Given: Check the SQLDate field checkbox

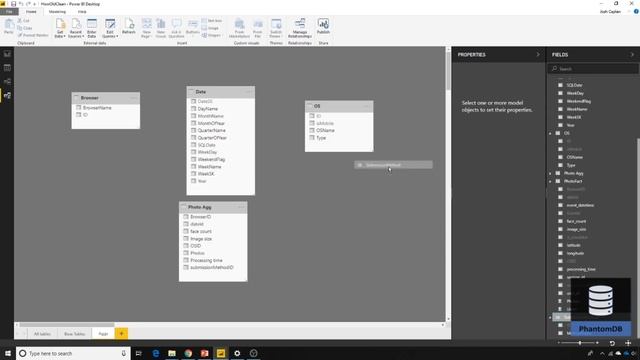Looking at the screenshot, I should tap(560, 85).
